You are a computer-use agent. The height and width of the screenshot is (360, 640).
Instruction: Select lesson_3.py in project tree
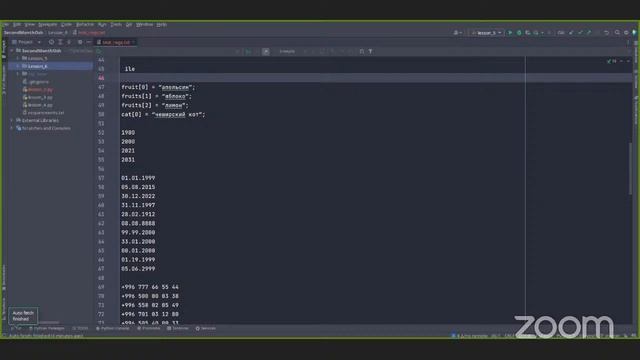coord(40,97)
